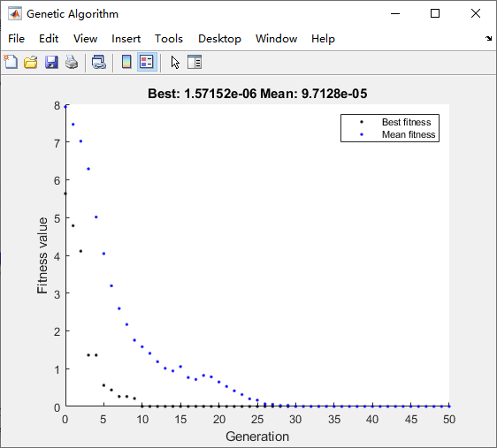This screenshot has width=497, height=448.
Task: Insert a colorbar from the toolbar
Action: (x=126, y=62)
